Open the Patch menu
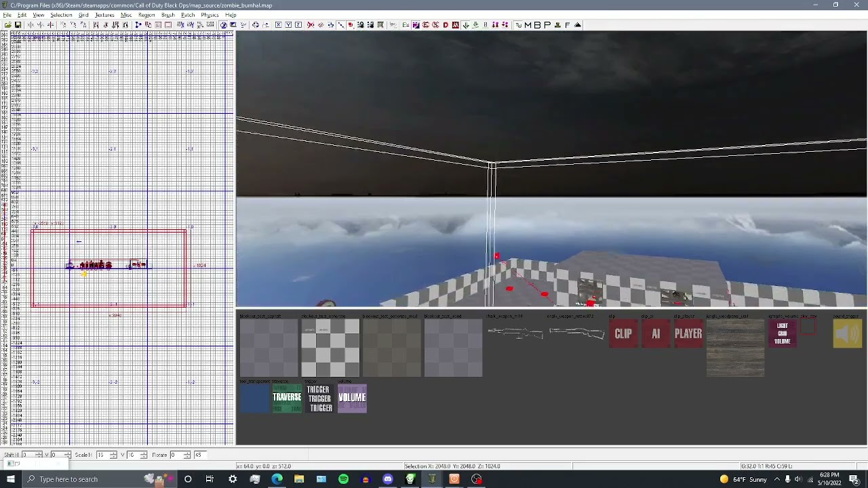The width and height of the screenshot is (868, 488). pos(188,15)
